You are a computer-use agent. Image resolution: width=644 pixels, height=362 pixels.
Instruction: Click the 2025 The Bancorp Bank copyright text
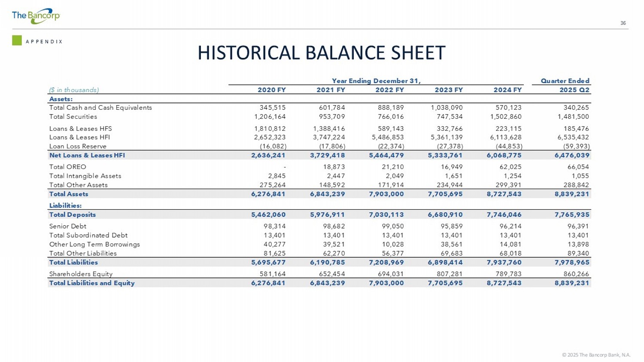click(x=596, y=355)
